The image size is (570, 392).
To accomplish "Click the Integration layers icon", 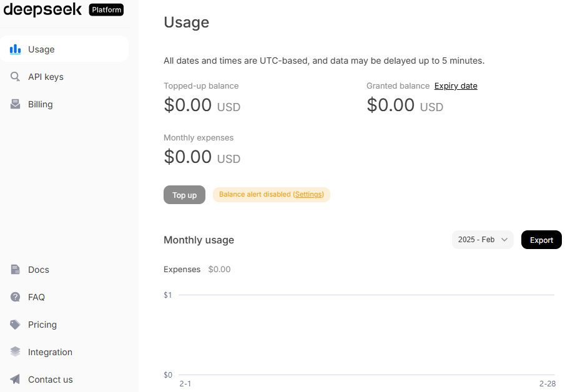I will coord(16,352).
